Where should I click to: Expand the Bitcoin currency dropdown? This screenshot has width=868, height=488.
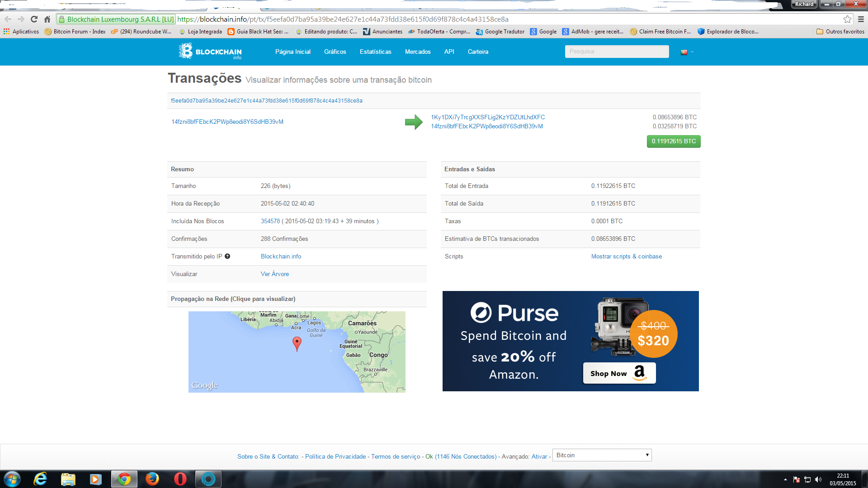pos(602,455)
